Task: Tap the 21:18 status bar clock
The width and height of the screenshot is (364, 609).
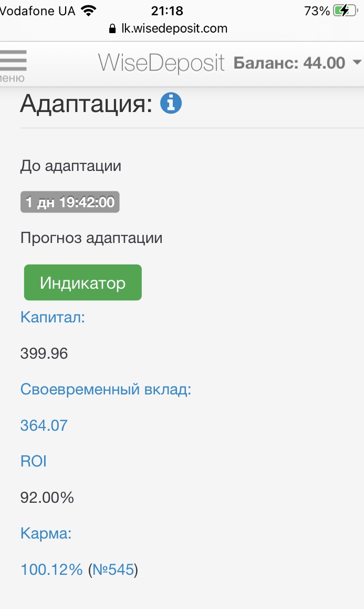Action: tap(167, 11)
